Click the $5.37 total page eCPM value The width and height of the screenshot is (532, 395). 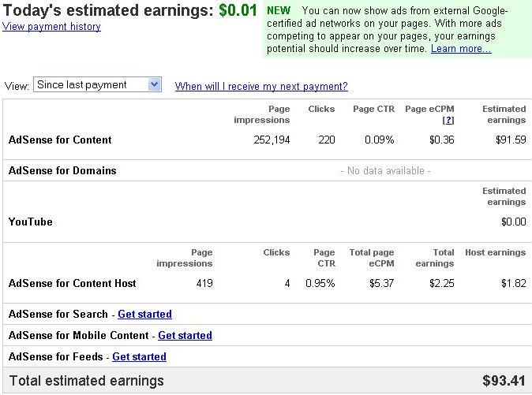point(381,284)
